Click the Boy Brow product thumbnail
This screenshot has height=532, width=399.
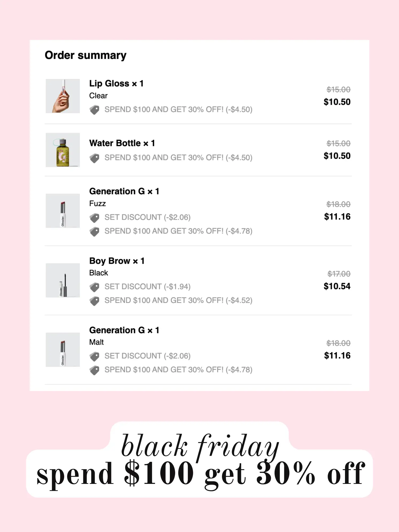coord(63,280)
